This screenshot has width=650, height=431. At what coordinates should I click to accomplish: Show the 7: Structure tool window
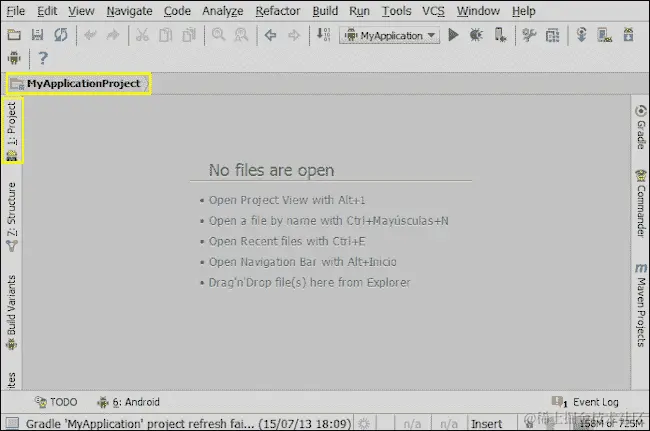12,217
